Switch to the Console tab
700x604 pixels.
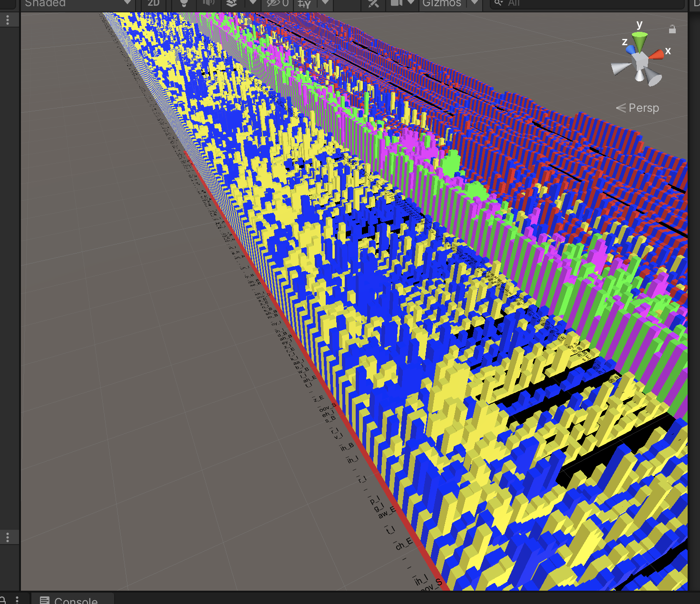click(x=70, y=600)
